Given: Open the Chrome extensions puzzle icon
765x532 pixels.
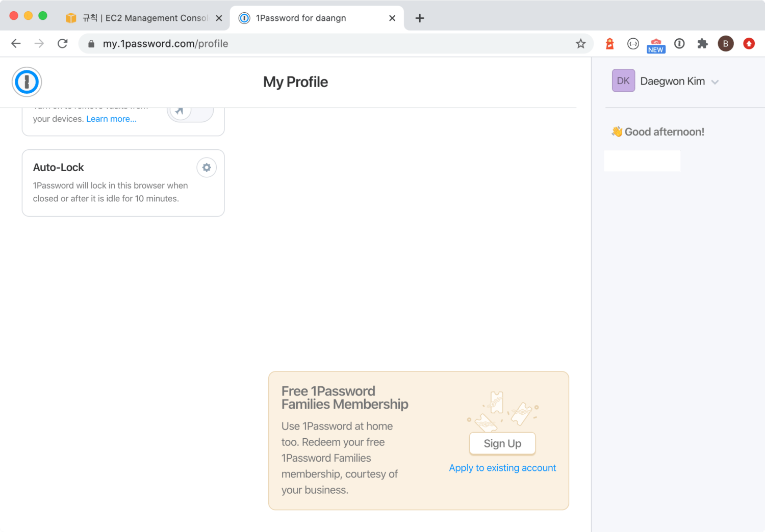Looking at the screenshot, I should coord(702,44).
